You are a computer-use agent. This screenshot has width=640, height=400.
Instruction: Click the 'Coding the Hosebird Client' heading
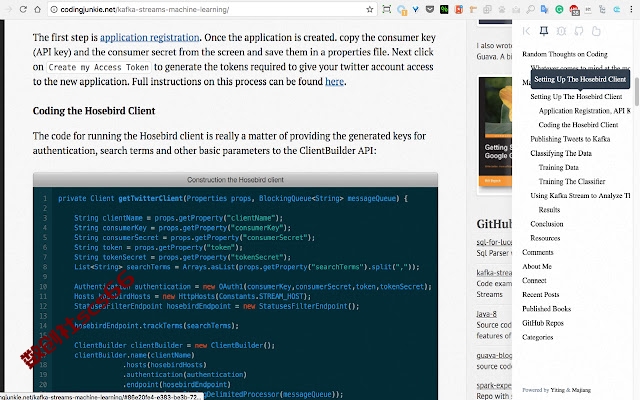tap(94, 111)
